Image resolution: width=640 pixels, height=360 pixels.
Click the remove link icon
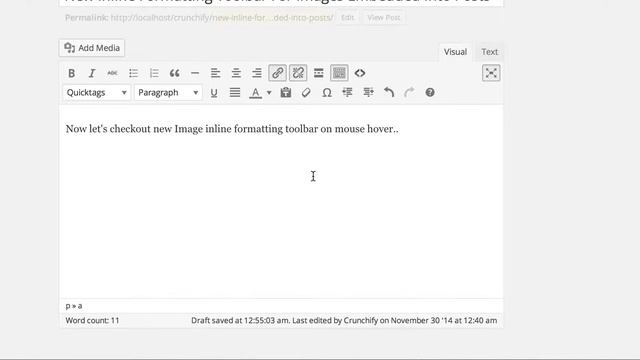click(298, 73)
